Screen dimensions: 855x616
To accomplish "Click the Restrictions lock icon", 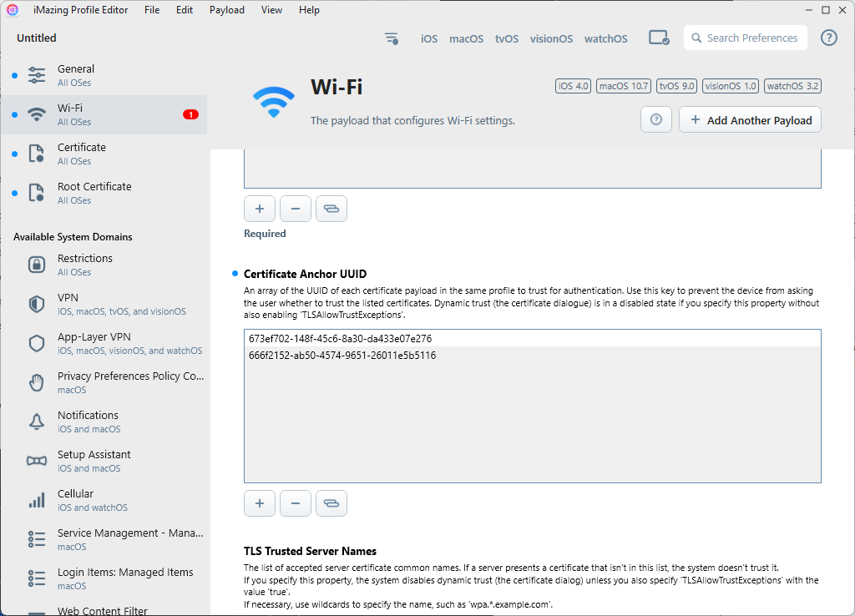I will (x=37, y=265).
